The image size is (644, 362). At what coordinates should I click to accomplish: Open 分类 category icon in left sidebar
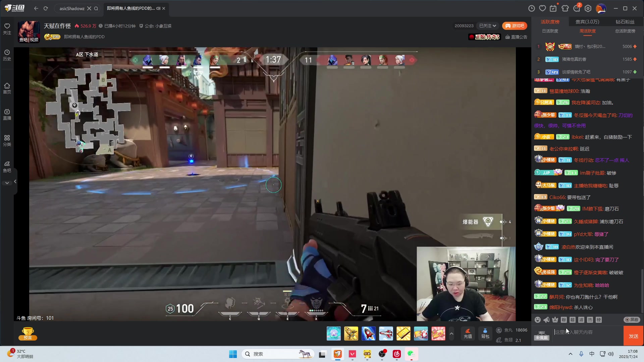point(7,140)
